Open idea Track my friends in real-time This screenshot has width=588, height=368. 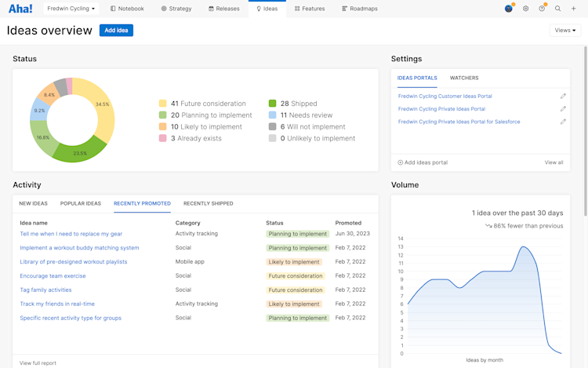click(57, 304)
